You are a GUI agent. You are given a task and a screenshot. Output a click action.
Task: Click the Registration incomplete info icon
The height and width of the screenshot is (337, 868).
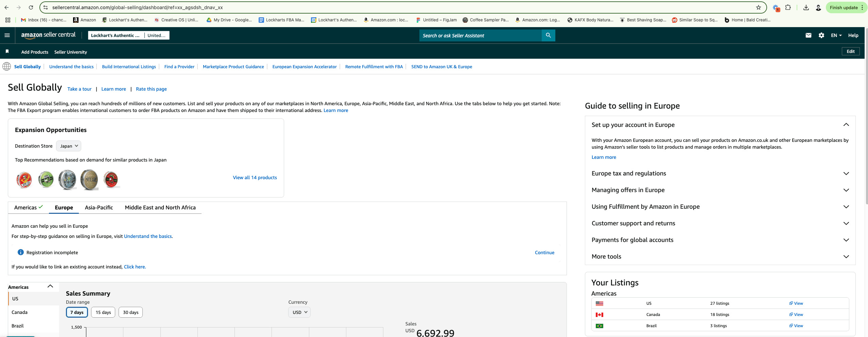pos(20,252)
